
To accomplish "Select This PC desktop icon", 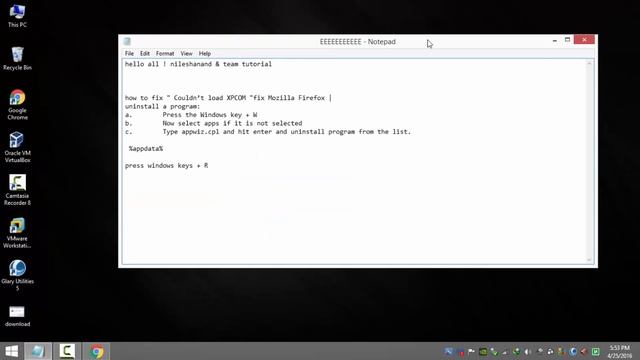I will [x=17, y=16].
